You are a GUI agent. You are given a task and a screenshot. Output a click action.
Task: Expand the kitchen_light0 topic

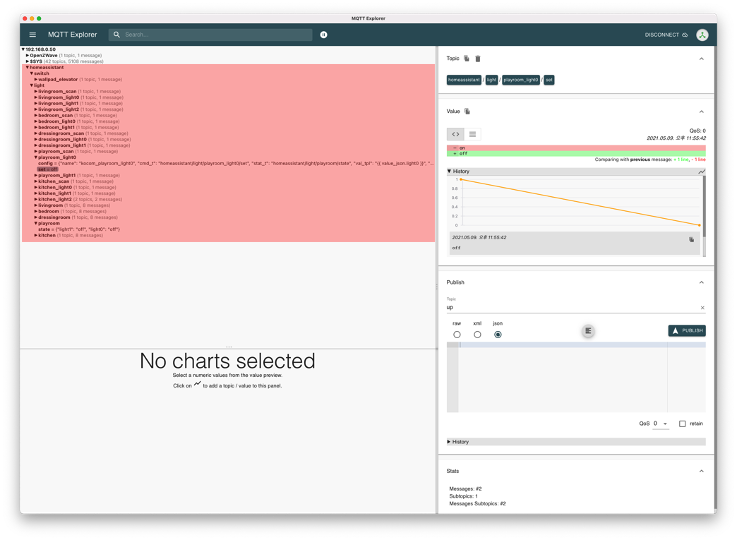[x=36, y=188]
